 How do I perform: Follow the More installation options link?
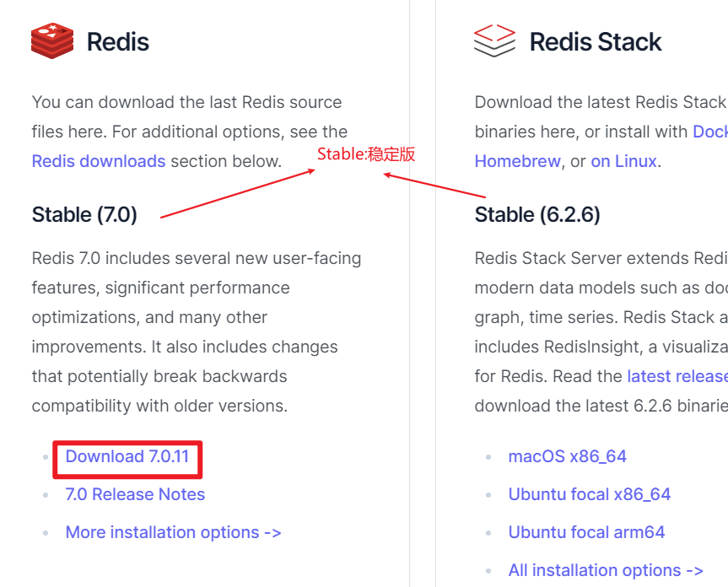[173, 532]
